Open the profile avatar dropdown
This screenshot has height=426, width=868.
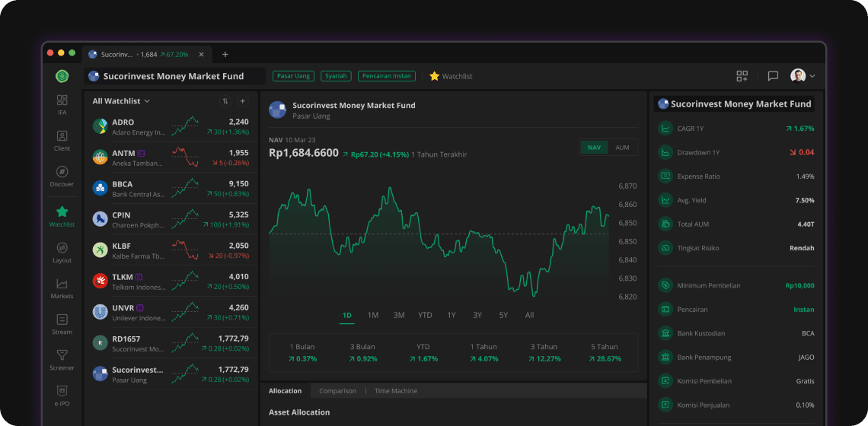803,76
